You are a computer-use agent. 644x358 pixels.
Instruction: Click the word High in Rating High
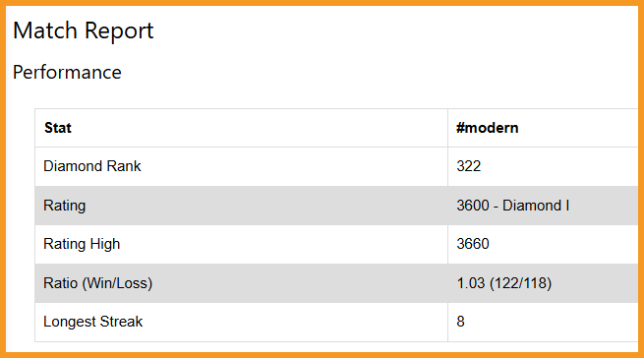click(105, 244)
